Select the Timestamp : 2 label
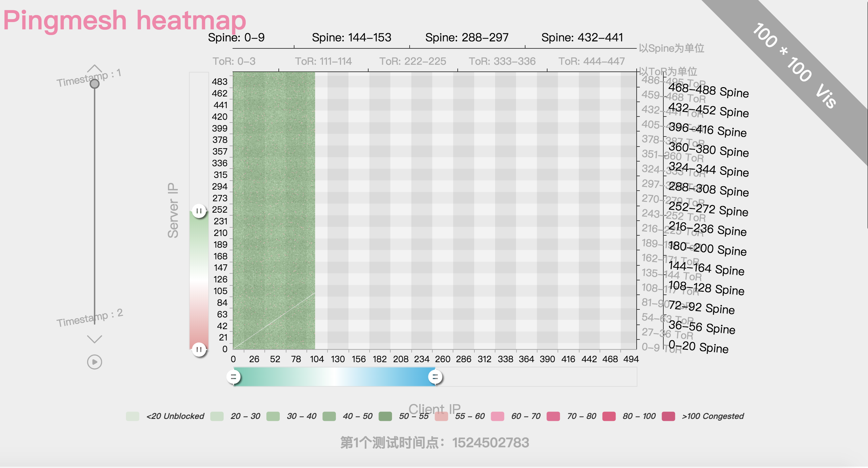 pyautogui.click(x=89, y=318)
